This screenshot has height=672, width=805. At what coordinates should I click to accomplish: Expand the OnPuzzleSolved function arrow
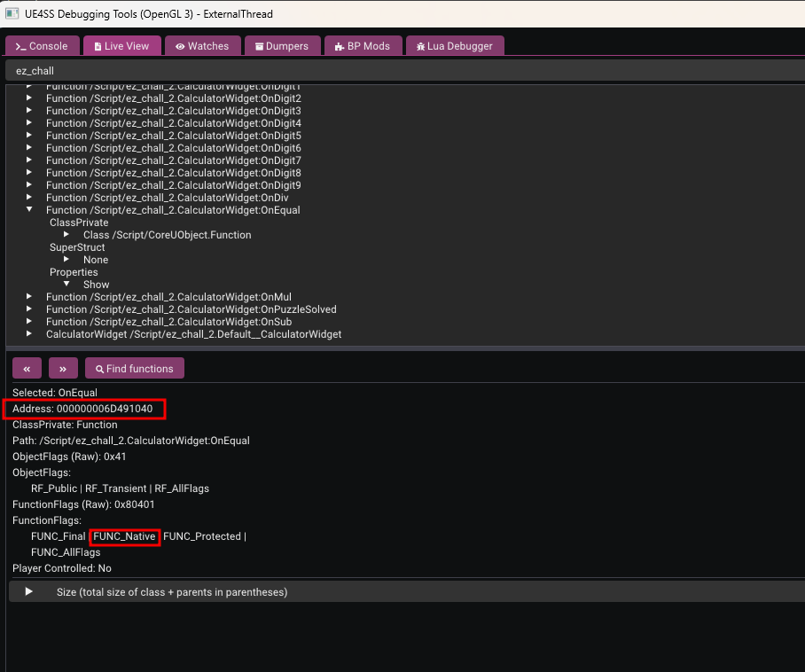coord(29,309)
